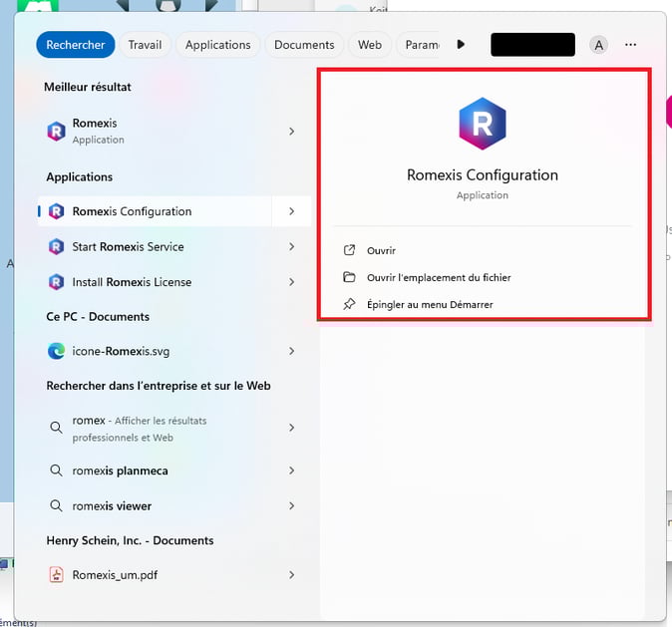The height and width of the screenshot is (627, 672).
Task: Open the Romexis_um.pdf document result
Action: [x=174, y=575]
